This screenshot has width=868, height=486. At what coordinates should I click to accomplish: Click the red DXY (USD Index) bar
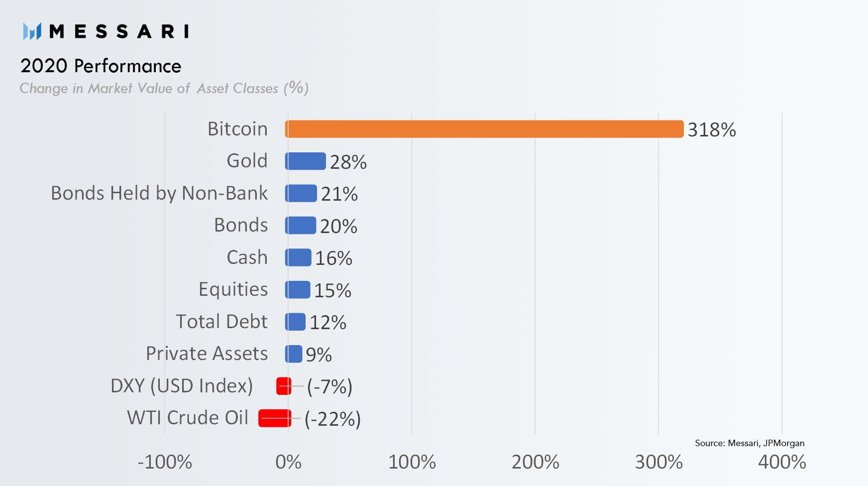(x=284, y=386)
